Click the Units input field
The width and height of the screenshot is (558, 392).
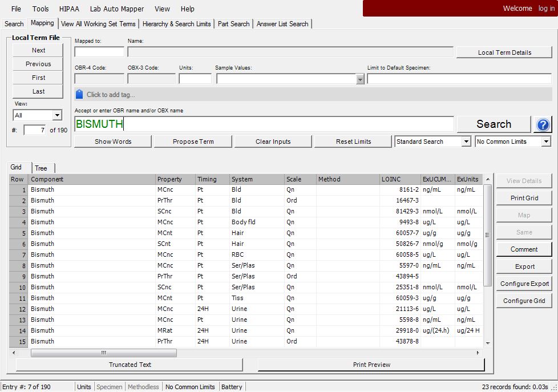[x=195, y=79]
